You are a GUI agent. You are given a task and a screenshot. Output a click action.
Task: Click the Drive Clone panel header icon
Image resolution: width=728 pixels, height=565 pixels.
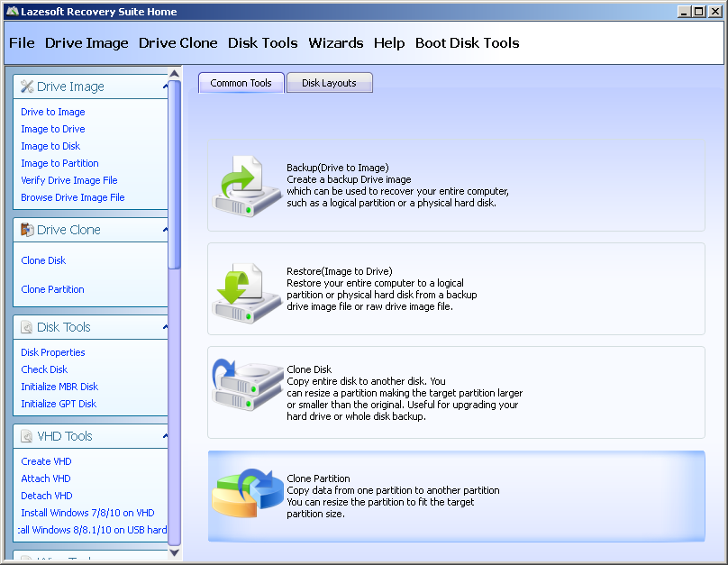click(x=27, y=230)
